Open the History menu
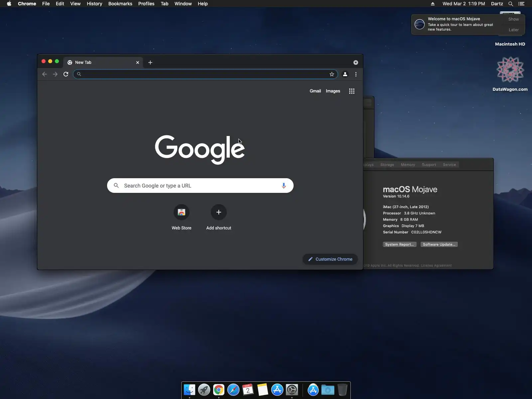The width and height of the screenshot is (532, 399). pyautogui.click(x=94, y=4)
